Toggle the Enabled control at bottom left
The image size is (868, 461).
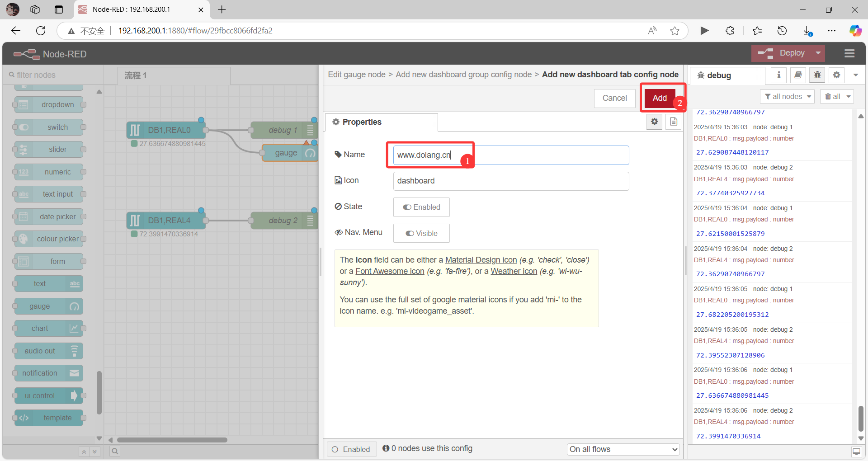tap(352, 449)
